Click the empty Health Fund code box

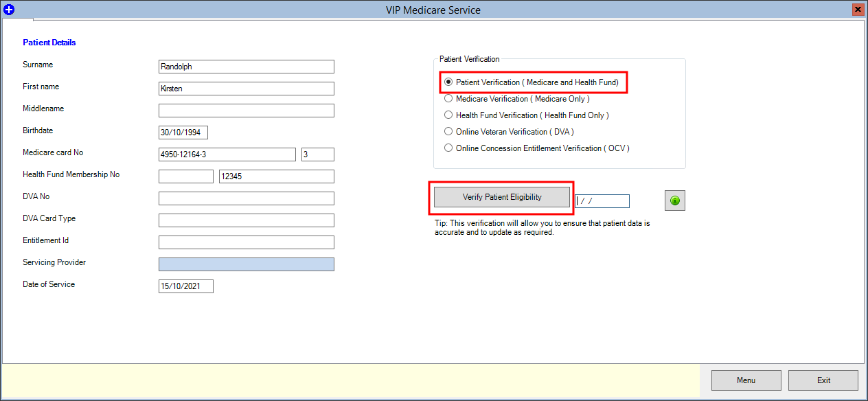pyautogui.click(x=186, y=176)
